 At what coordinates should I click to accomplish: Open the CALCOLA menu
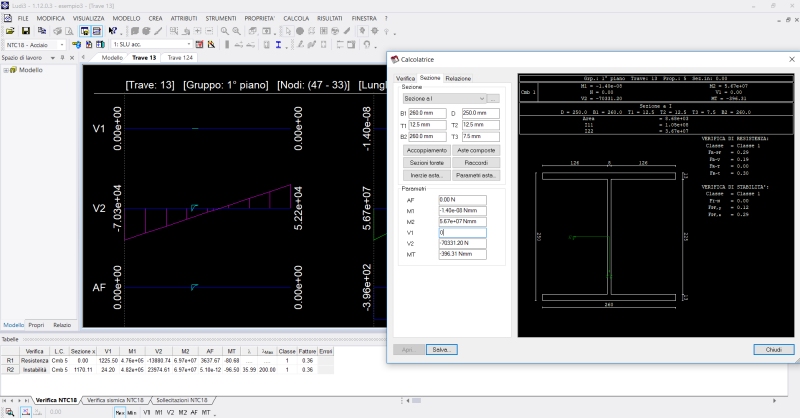(x=296, y=18)
